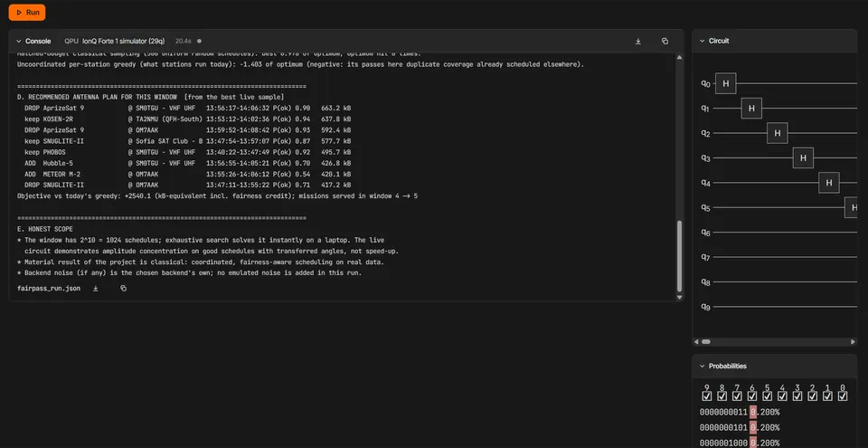This screenshot has height=448, width=868.
Task: Click the q0 wire label
Action: [705, 84]
